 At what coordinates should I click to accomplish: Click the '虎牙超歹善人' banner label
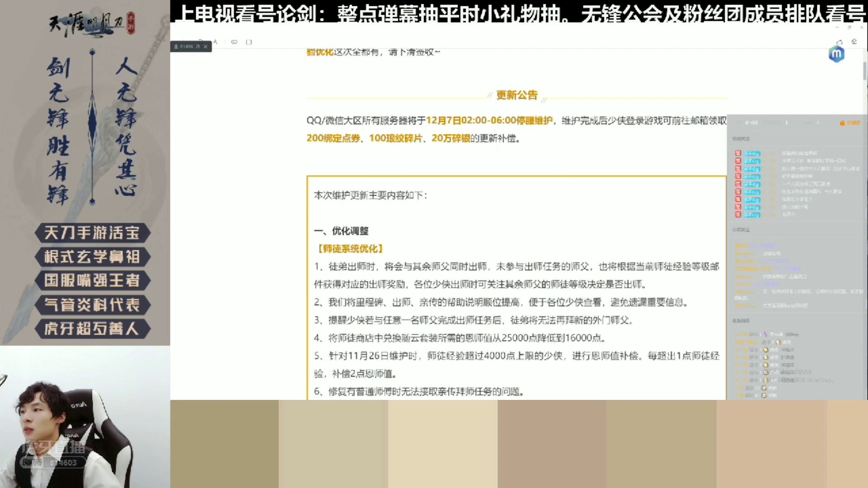click(92, 328)
